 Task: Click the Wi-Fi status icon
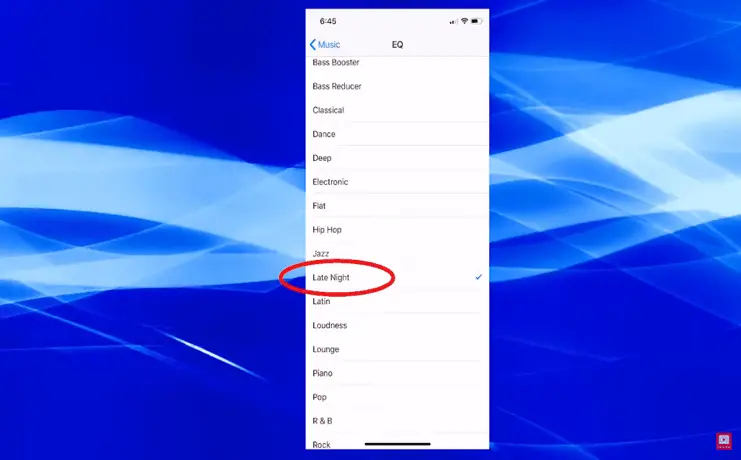pyautogui.click(x=465, y=21)
